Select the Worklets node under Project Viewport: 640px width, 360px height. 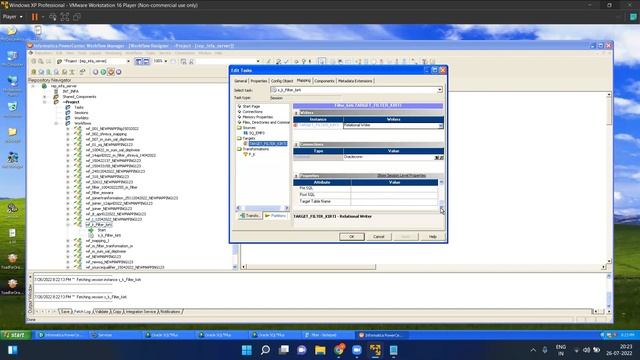81,118
